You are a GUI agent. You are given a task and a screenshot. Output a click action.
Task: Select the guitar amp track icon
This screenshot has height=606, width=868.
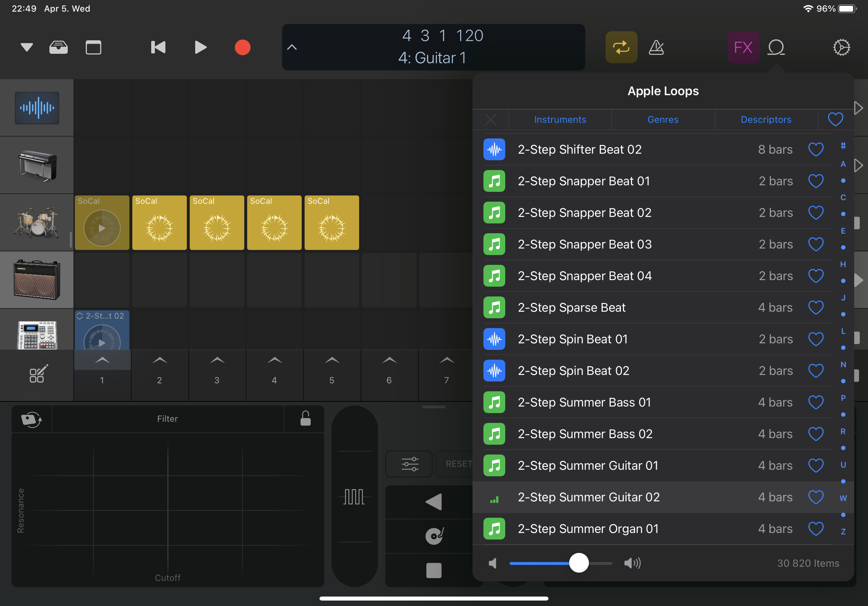tap(37, 280)
